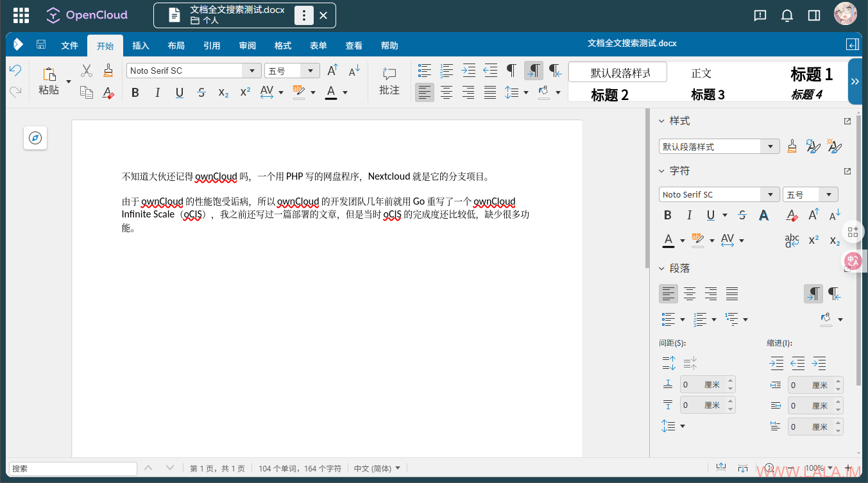
Task: Insert a comment using 批注 button
Action: click(x=389, y=81)
